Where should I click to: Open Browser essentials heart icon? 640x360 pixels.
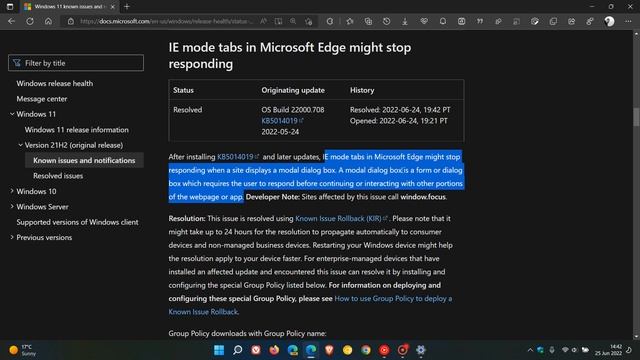click(424, 21)
